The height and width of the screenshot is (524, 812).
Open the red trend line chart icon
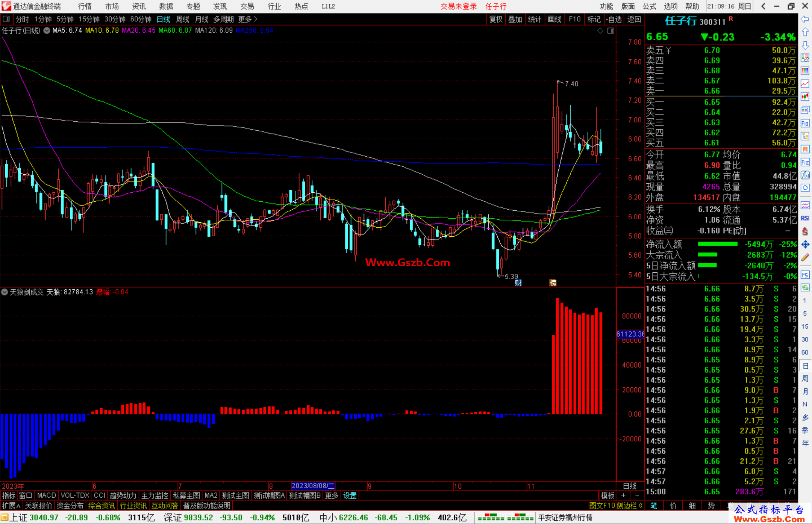pos(805,84)
